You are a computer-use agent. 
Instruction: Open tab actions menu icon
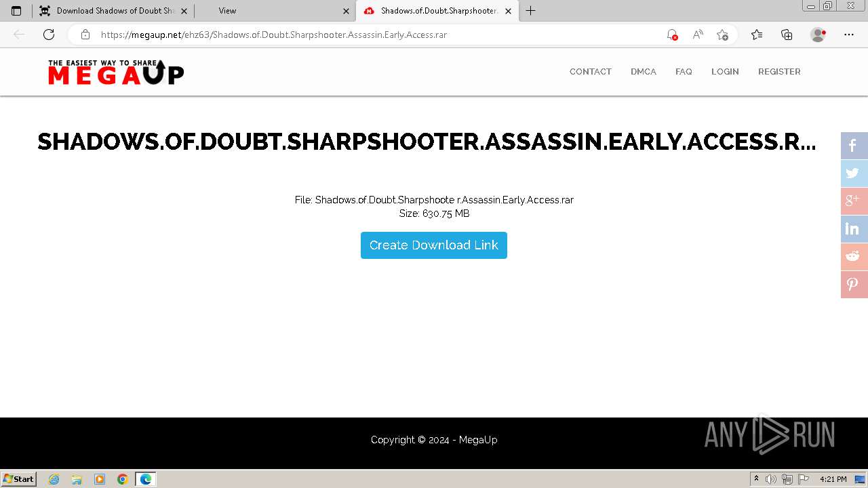pyautogui.click(x=16, y=11)
